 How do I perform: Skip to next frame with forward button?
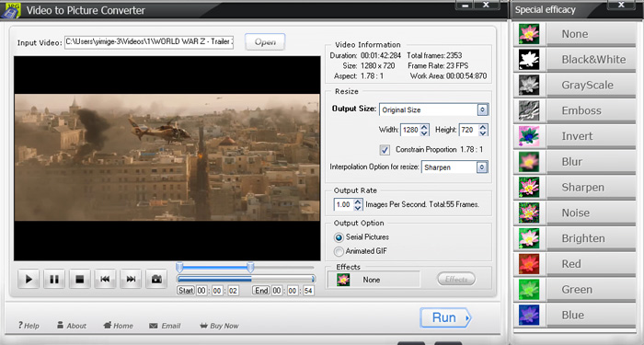[131, 280]
